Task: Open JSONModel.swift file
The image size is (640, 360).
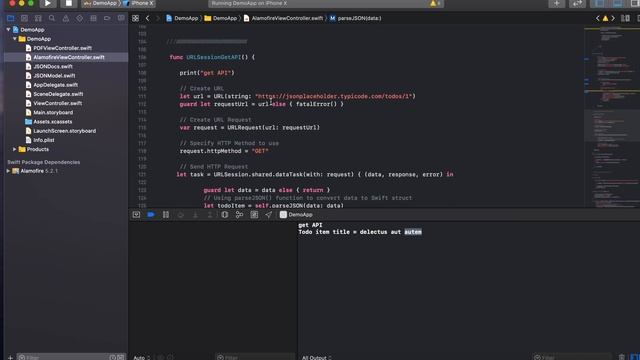Action: pos(50,76)
